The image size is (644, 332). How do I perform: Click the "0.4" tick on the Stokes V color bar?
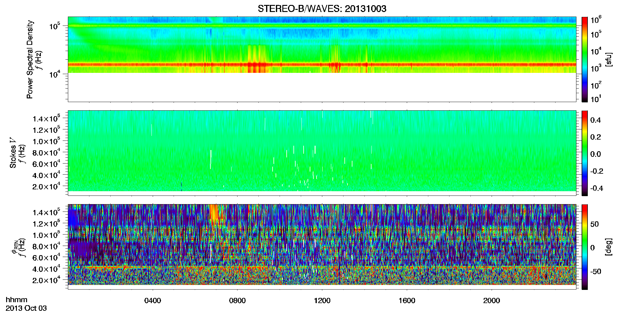tap(595, 120)
